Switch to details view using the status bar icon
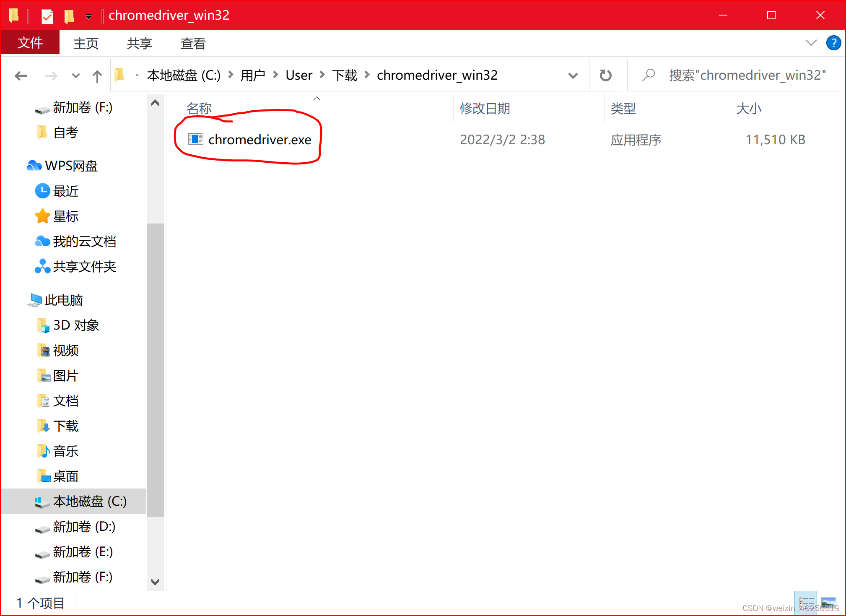This screenshot has height=616, width=846. click(806, 602)
